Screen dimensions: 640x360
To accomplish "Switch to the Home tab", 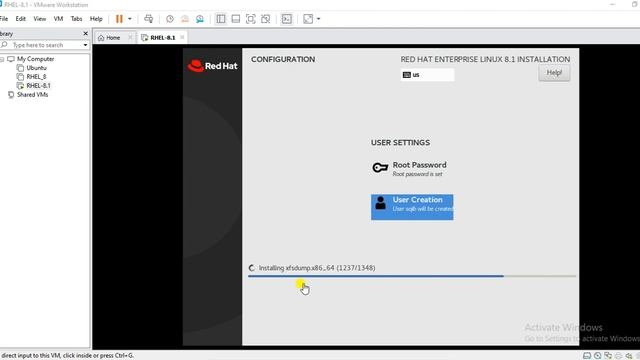I will (x=109, y=38).
